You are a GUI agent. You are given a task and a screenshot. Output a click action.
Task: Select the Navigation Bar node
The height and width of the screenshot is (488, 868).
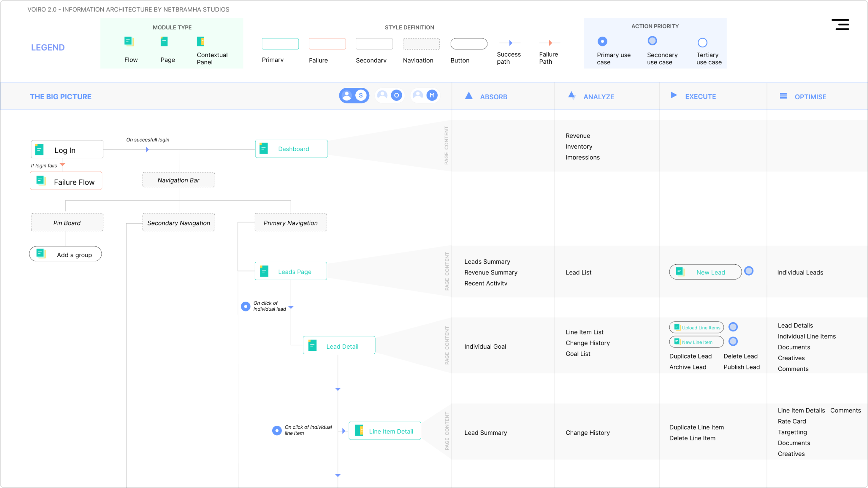pyautogui.click(x=179, y=180)
